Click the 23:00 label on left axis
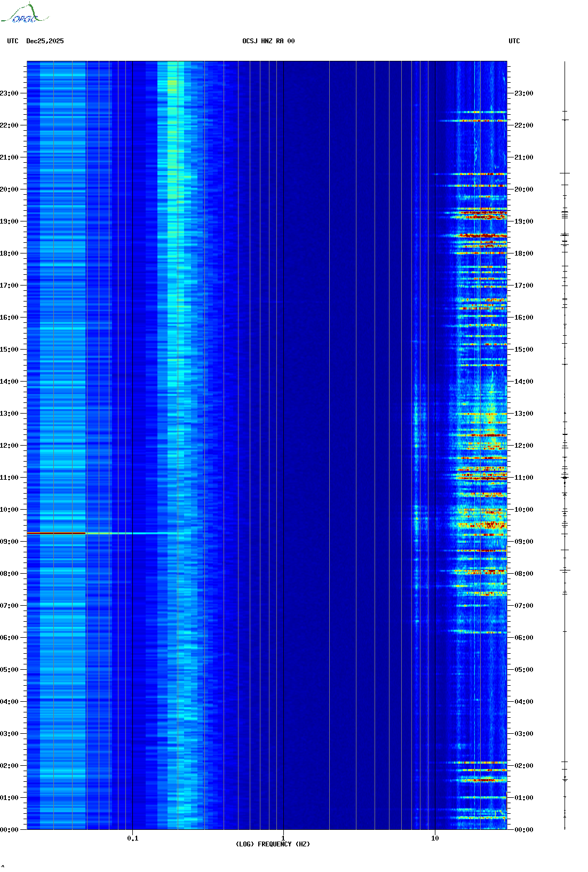Screen dimensions: 588x872 [x=9, y=93]
